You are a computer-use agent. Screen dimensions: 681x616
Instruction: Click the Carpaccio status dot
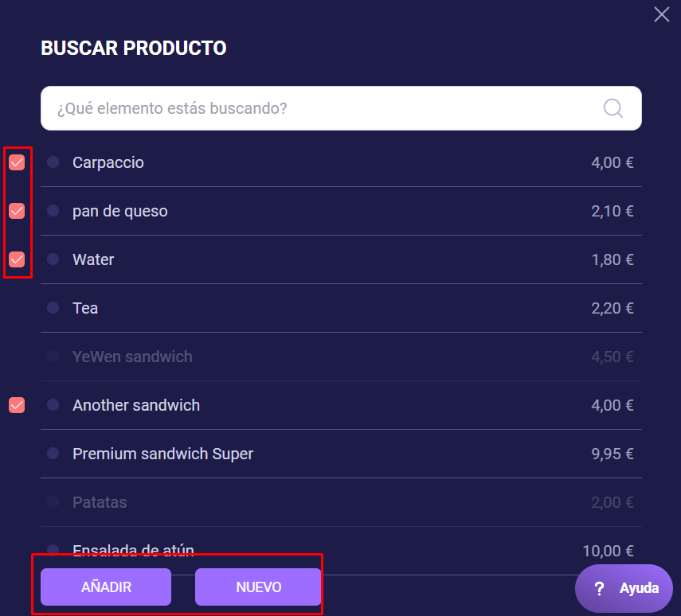53,162
